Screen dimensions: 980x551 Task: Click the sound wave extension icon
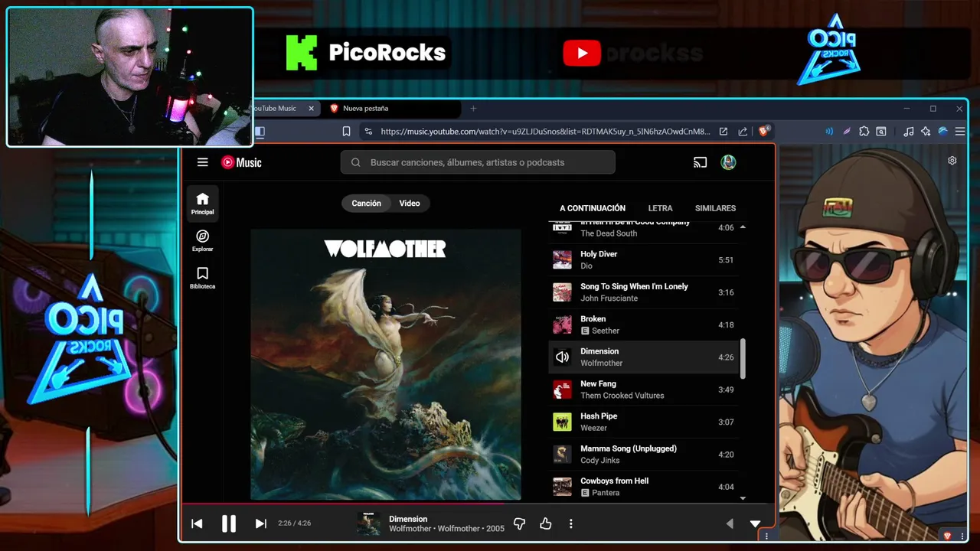click(829, 132)
